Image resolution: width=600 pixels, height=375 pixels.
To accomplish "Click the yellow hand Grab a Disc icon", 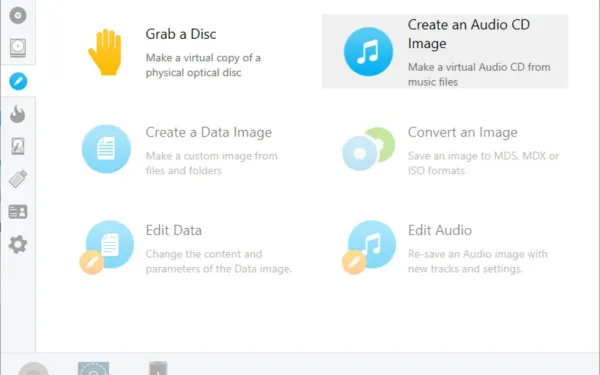I will [x=105, y=52].
